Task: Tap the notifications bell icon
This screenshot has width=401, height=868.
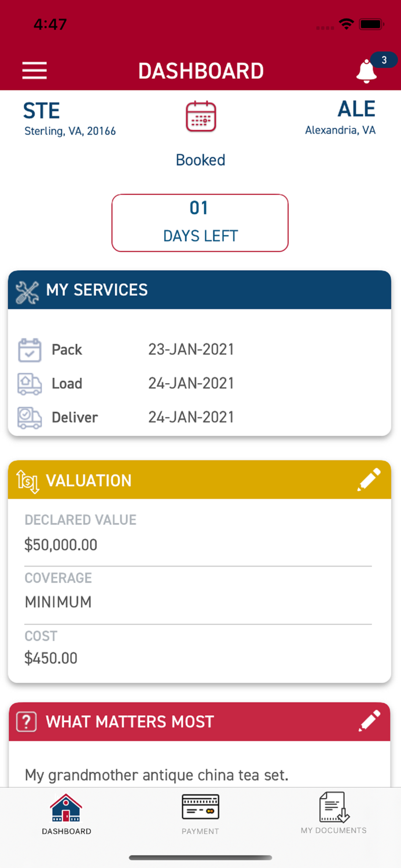Action: pyautogui.click(x=366, y=71)
